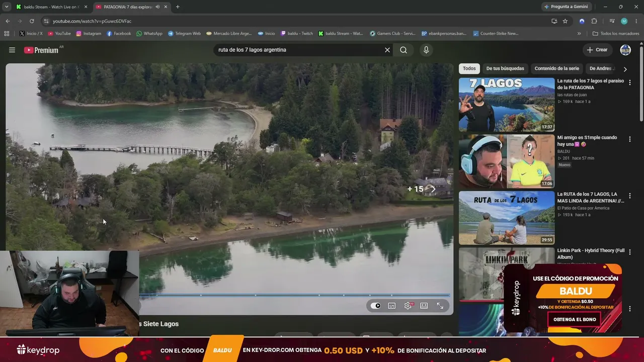Open the 'RUTA de los 7 LAGOS' 29:55 thumbnail

coord(507,218)
